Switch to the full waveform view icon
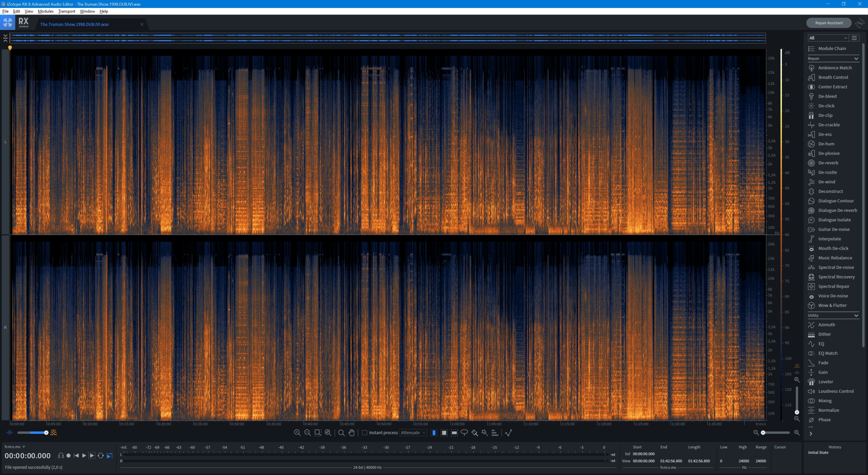868x475 pixels. point(9,432)
